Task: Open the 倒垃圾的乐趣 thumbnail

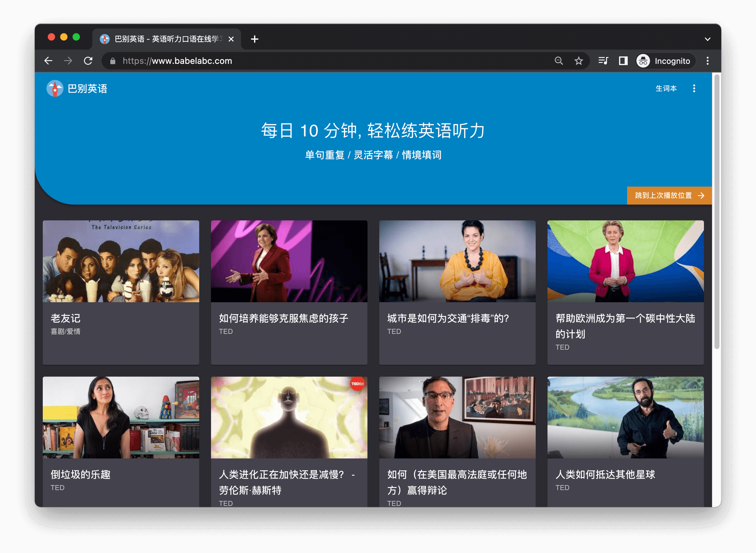Action: [121, 418]
